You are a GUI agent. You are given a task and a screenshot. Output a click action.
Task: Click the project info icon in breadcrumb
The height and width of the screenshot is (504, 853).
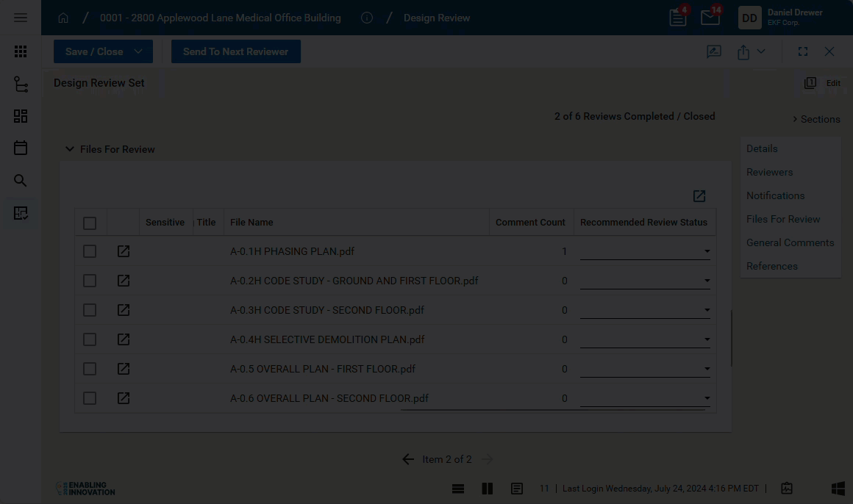[367, 18]
